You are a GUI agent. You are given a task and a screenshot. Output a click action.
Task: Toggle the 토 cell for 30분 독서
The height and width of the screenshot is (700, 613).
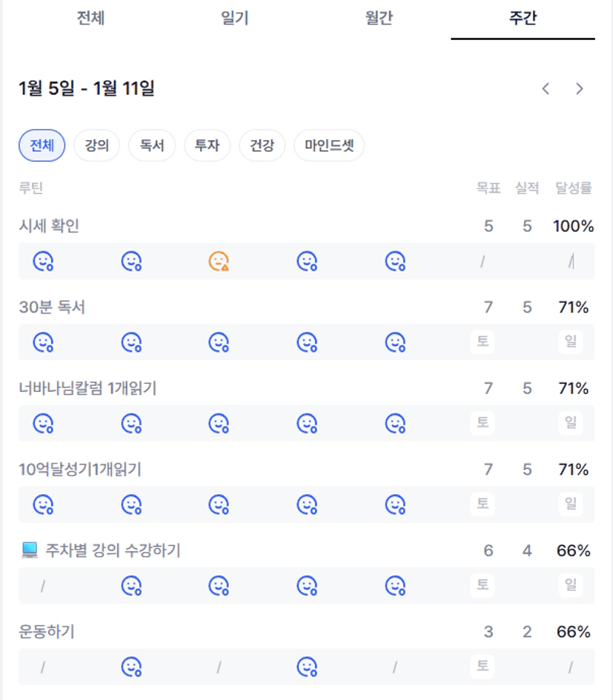(x=483, y=342)
